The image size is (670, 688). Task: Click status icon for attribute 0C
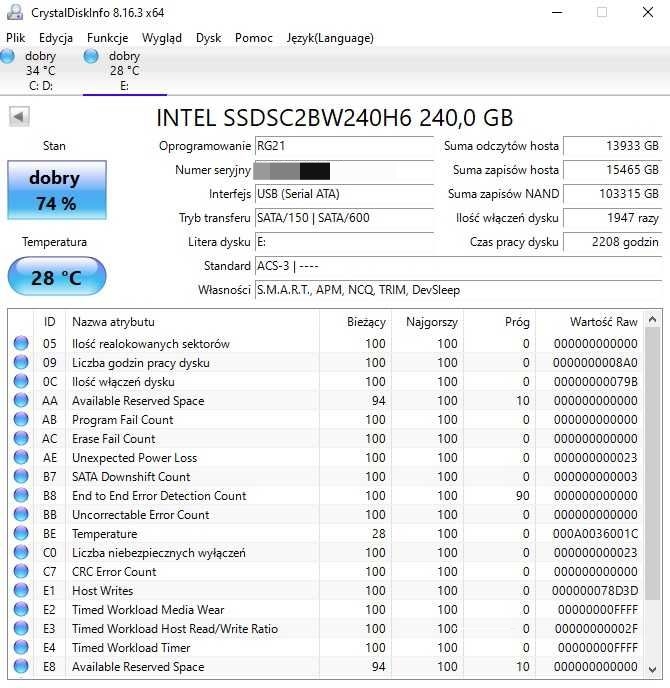click(x=21, y=381)
